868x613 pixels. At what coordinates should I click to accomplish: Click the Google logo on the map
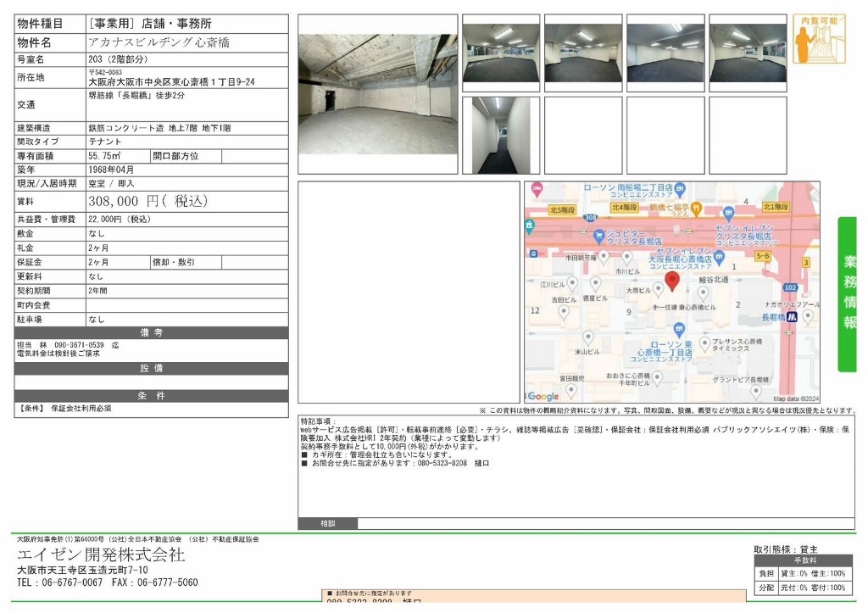tap(543, 397)
